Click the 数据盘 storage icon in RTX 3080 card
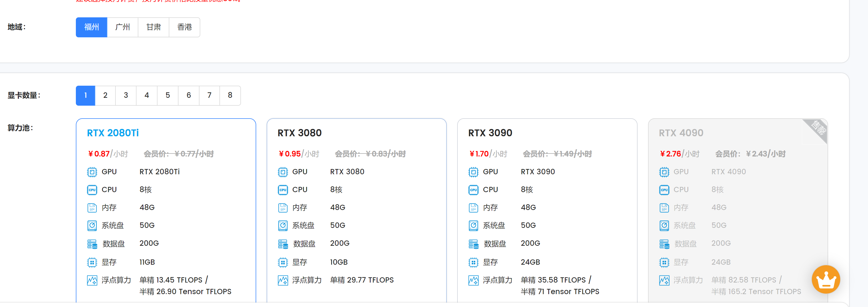The width and height of the screenshot is (868, 307). click(x=283, y=244)
